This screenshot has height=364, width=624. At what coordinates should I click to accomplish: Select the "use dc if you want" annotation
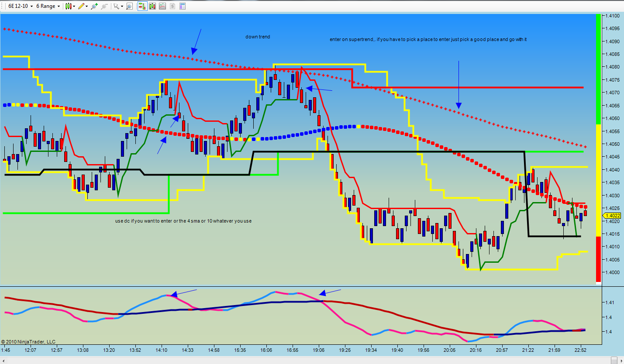[183, 221]
